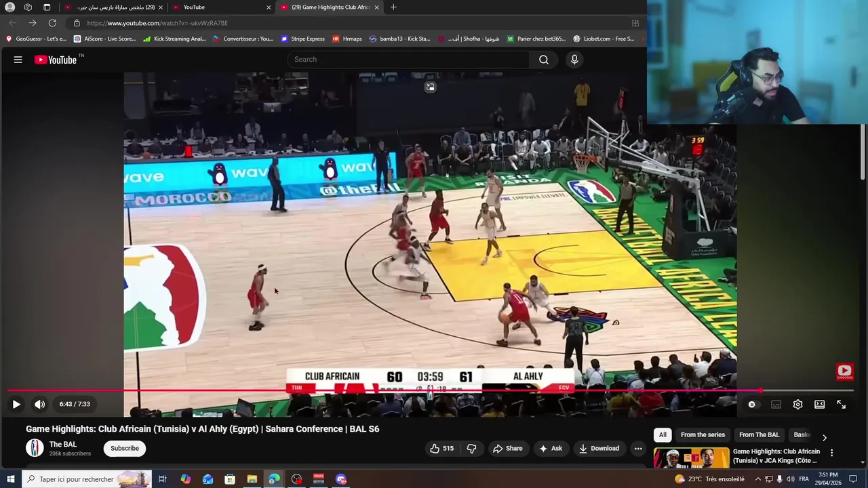This screenshot has height=488, width=868.
Task: Open AiScore Live Score bookmark
Action: point(105,39)
